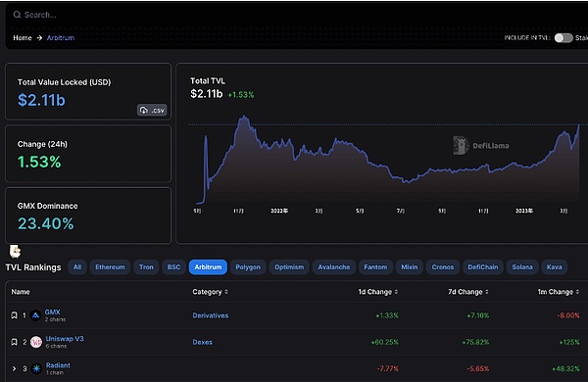Viewport: 588px width, 382px height.
Task: Sort by Category column arrows
Action: point(226,292)
